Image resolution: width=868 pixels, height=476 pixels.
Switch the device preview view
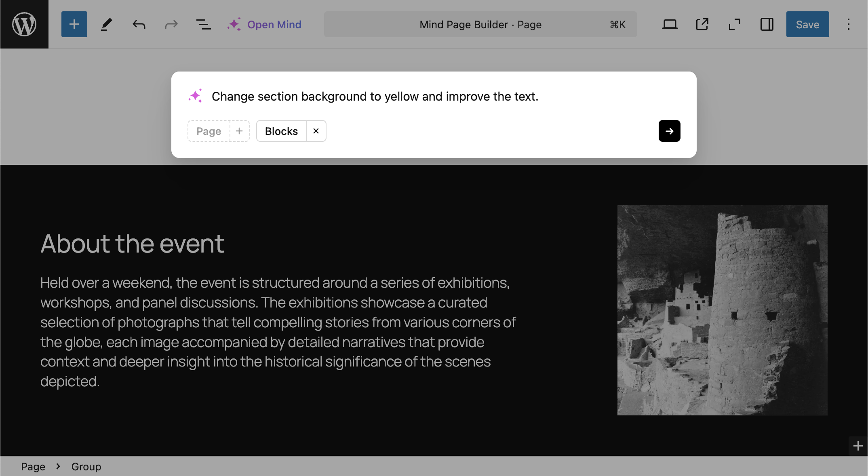[x=670, y=24]
